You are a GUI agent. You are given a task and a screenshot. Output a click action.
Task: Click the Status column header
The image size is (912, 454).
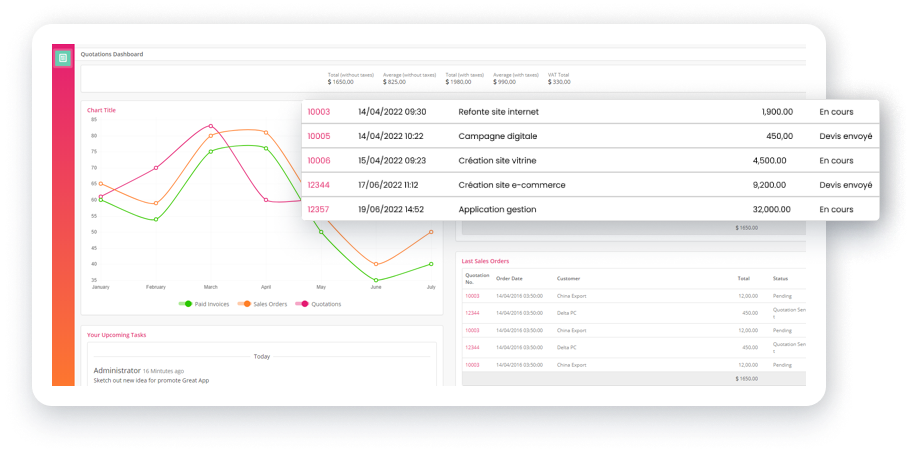779,278
